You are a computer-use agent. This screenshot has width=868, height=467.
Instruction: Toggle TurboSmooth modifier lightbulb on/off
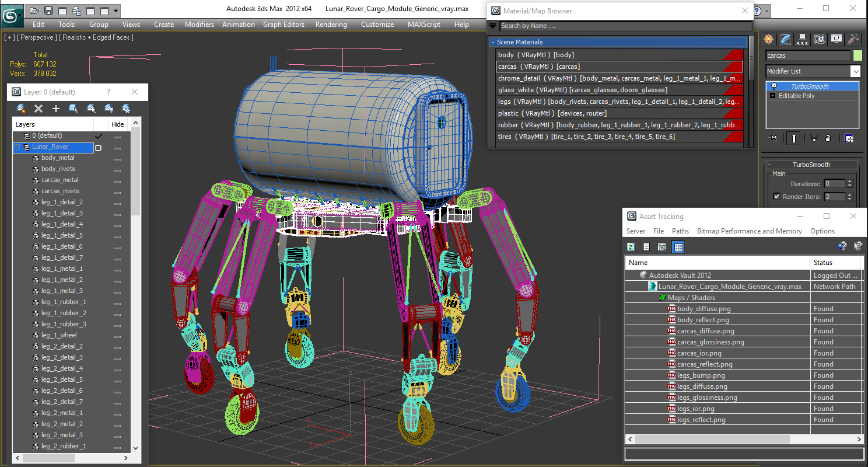tap(773, 86)
